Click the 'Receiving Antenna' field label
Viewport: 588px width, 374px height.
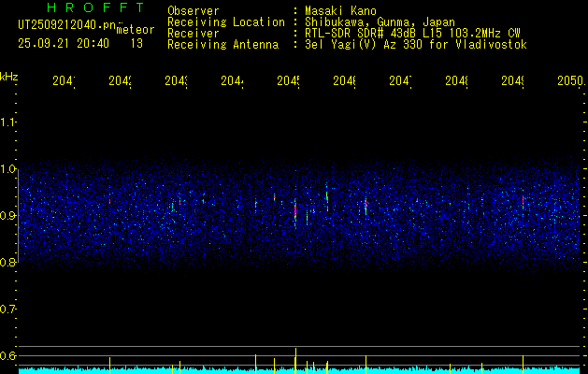[222, 45]
